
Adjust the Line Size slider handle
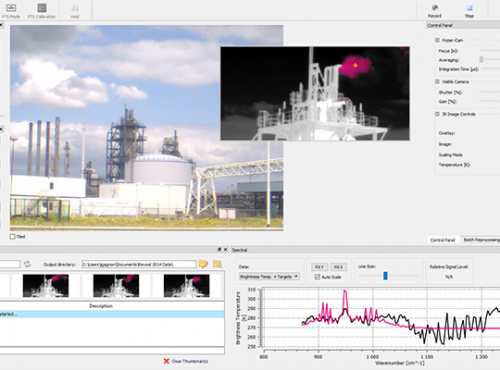[385, 276]
